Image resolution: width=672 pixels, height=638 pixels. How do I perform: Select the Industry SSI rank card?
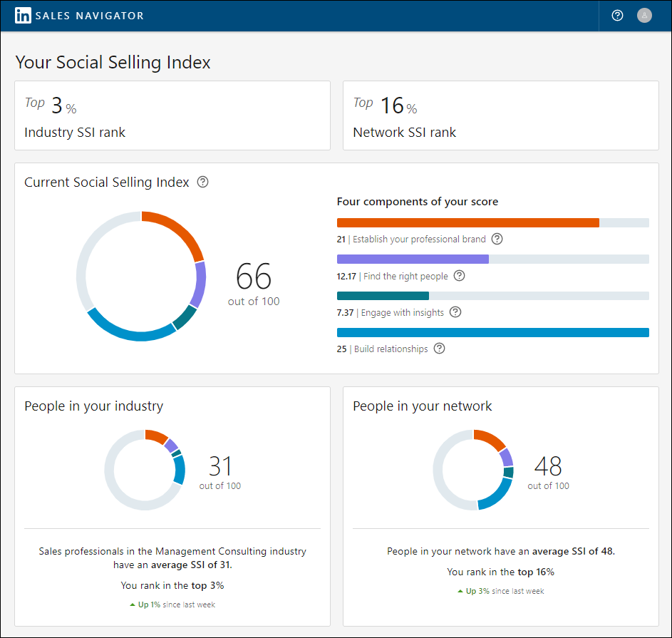[172, 115]
